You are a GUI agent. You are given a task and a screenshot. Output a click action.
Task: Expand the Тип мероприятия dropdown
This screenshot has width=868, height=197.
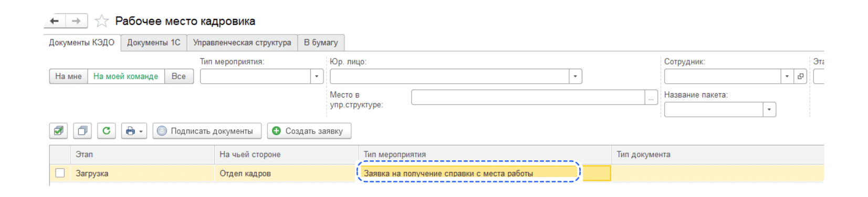pyautogui.click(x=317, y=76)
